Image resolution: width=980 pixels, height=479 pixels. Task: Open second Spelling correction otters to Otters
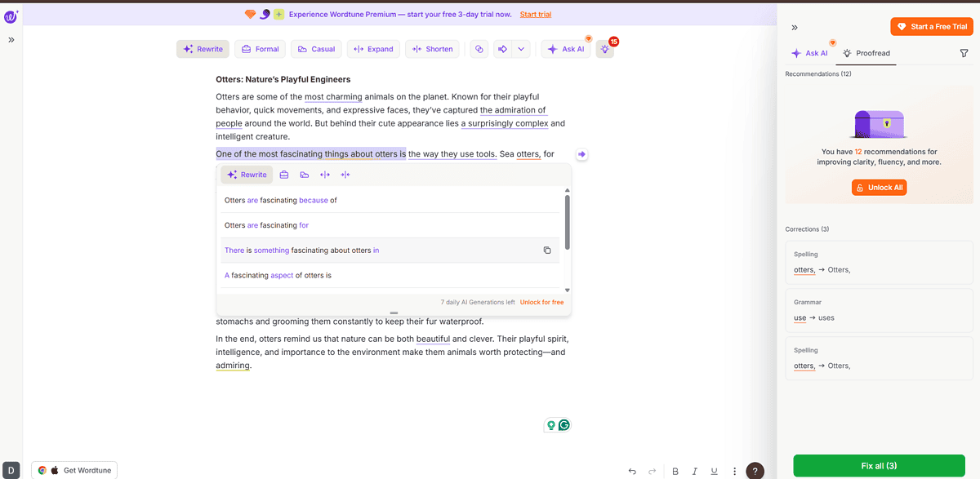(879, 358)
